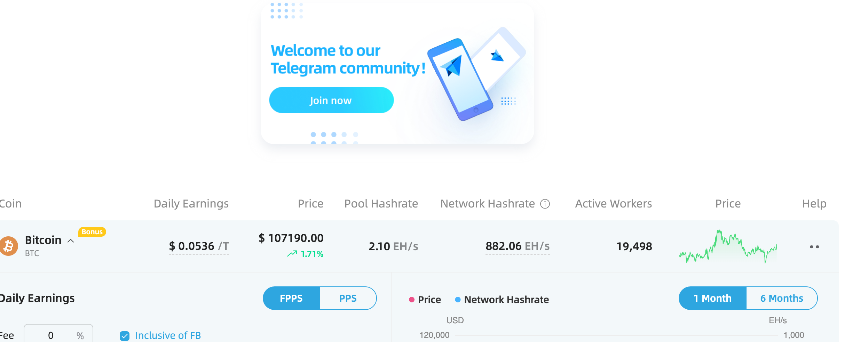The image size is (868, 342).
Task: Open the two-dot more options icon
Action: coord(814,247)
